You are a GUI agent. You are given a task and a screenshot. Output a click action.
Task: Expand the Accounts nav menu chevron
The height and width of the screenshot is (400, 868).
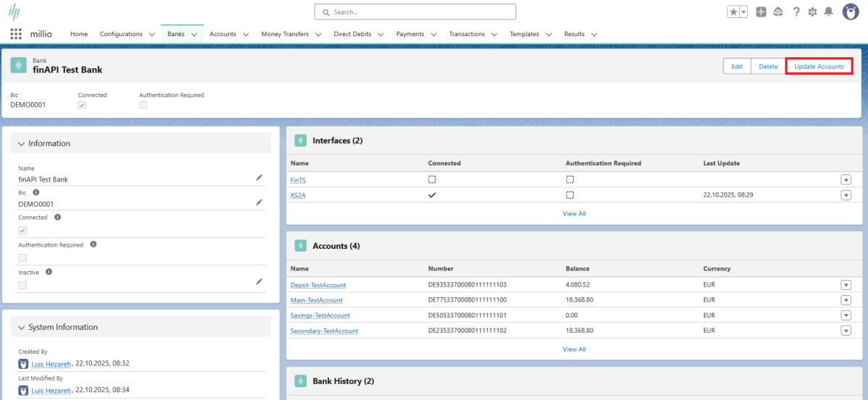(x=246, y=35)
